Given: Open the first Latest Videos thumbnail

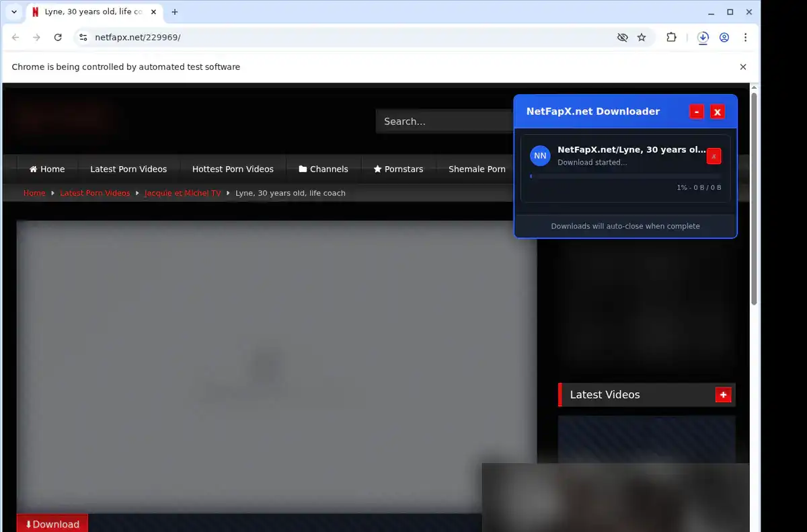Looking at the screenshot, I should click(646, 439).
